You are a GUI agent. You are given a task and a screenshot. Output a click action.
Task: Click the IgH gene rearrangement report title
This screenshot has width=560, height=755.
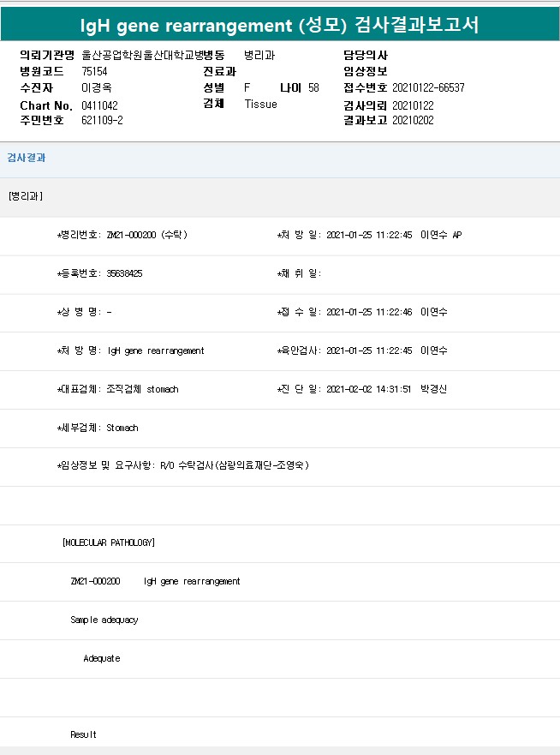point(280,25)
